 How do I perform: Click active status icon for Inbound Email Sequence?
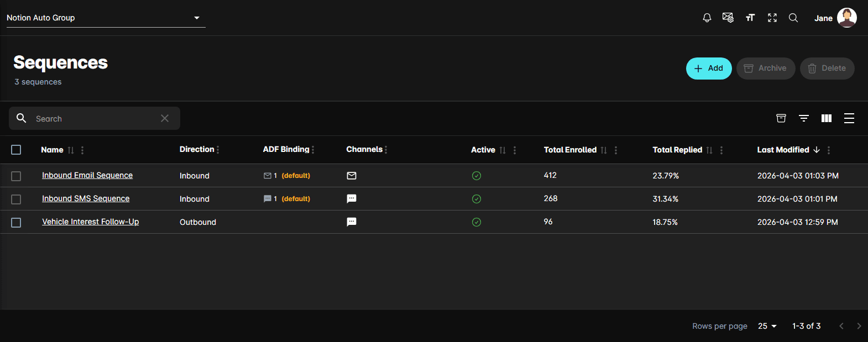477,176
